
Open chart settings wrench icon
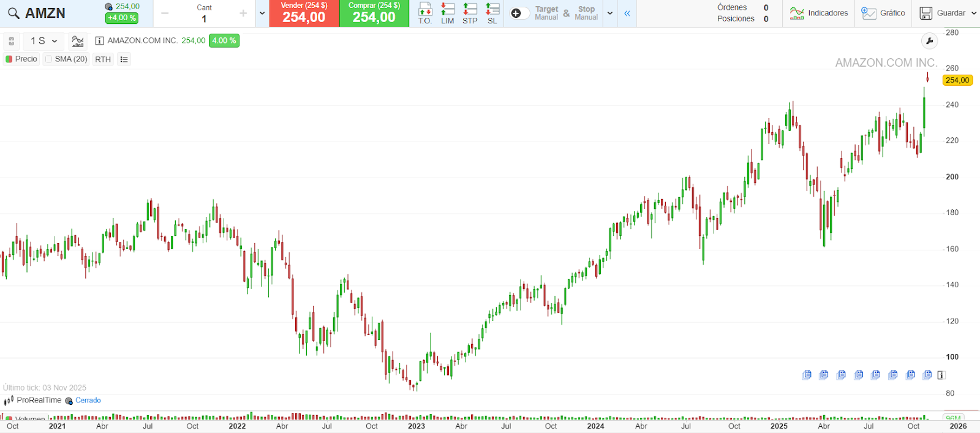point(929,41)
